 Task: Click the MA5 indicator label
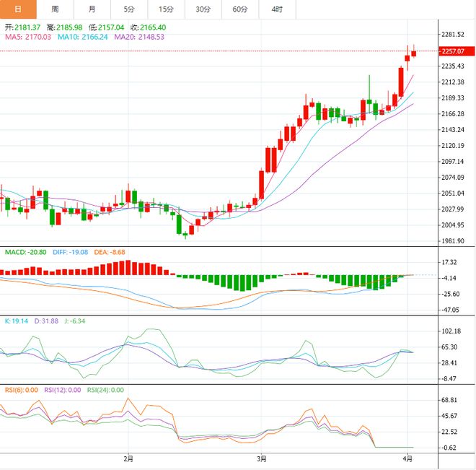[x=28, y=37]
